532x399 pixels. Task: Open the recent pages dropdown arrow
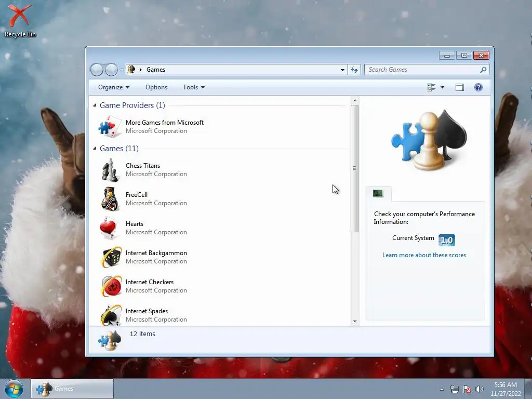[x=122, y=70]
